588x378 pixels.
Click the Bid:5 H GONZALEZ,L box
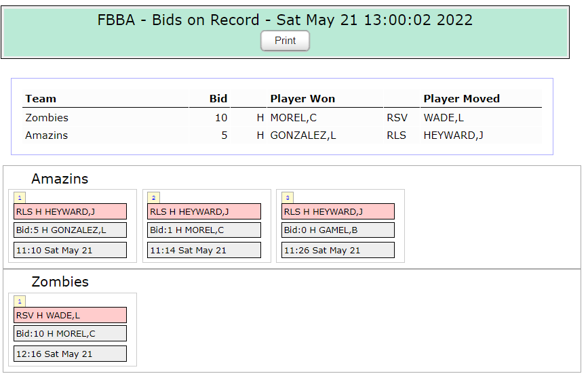coord(70,230)
